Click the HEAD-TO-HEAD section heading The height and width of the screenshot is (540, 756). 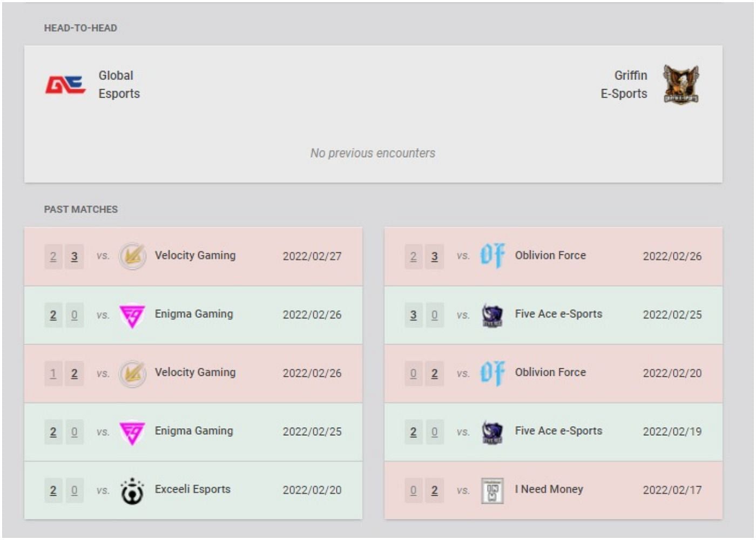80,28
